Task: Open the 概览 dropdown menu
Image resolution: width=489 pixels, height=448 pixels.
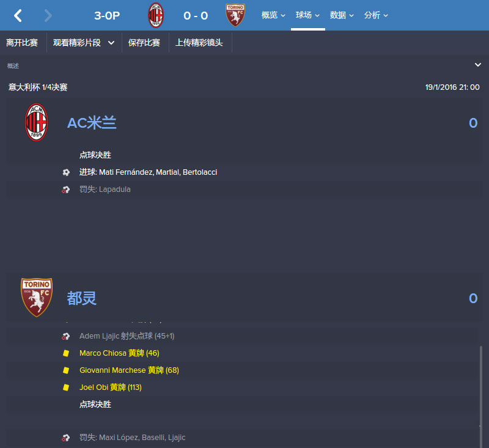Action: [x=273, y=15]
